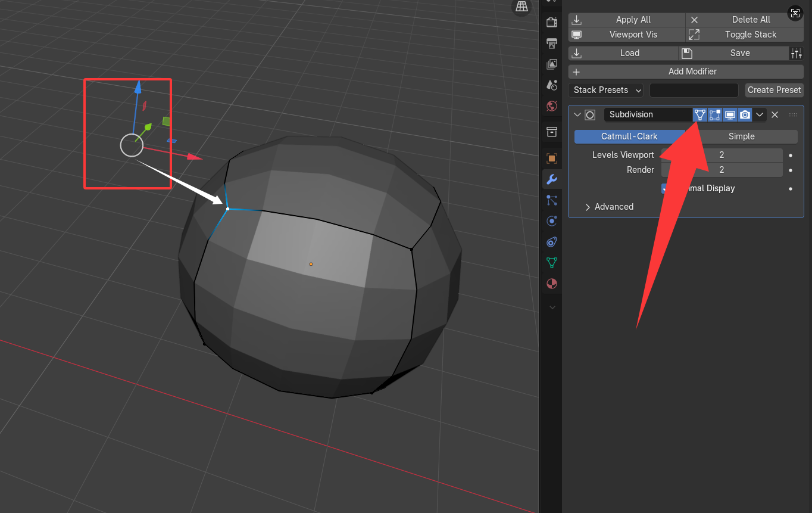The width and height of the screenshot is (812, 513).
Task: Open the Subdivision modifier extras dropdown arrow
Action: click(x=760, y=114)
